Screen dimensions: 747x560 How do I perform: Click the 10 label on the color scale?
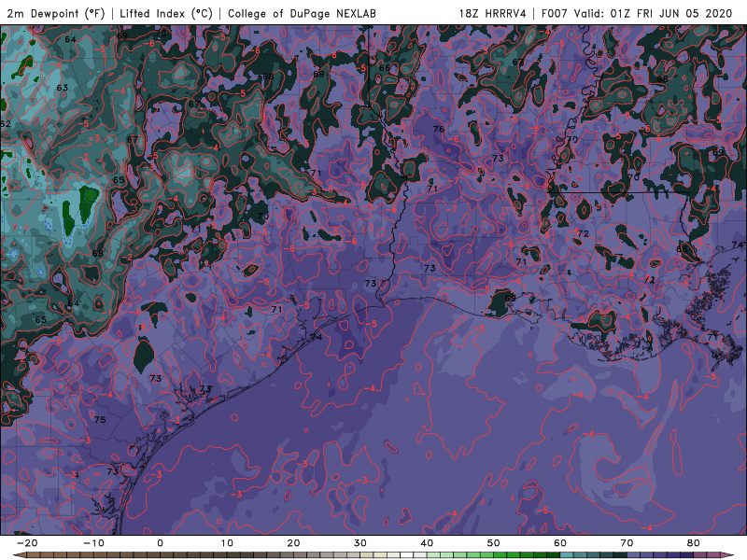coord(227,543)
